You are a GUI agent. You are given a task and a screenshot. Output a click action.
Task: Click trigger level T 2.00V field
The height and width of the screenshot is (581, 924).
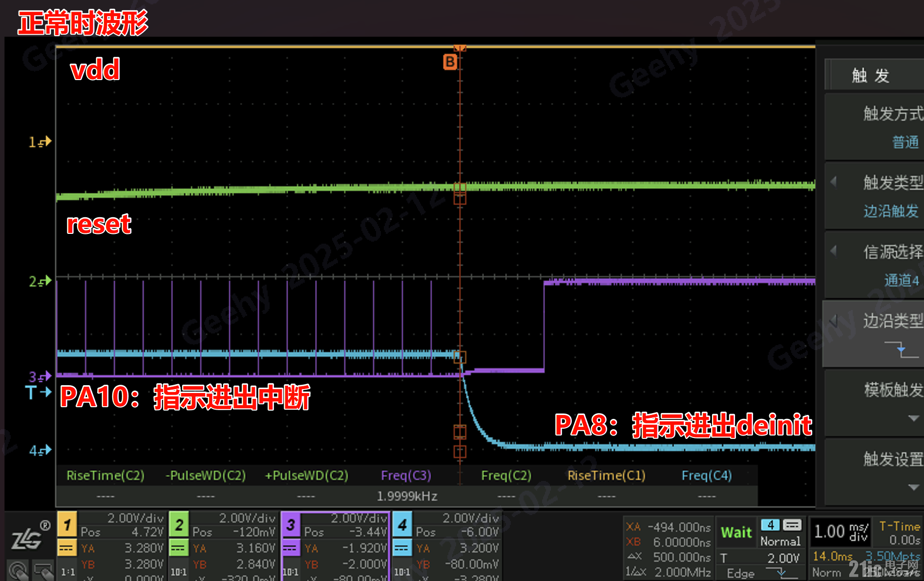tap(760, 558)
